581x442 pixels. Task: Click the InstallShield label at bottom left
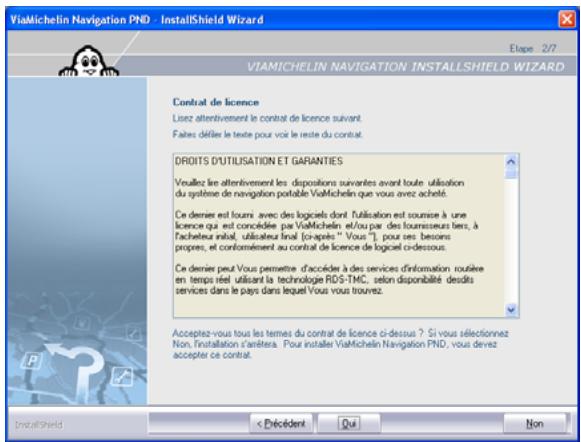pyautogui.click(x=39, y=425)
